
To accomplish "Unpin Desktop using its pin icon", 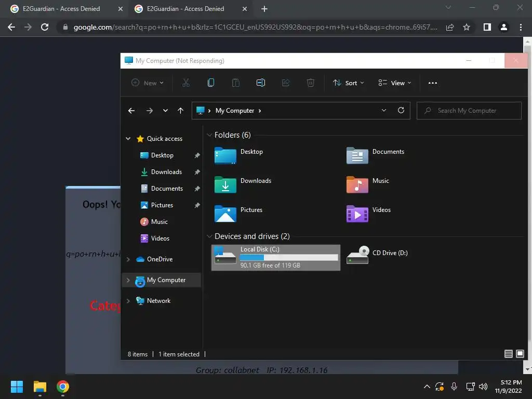I will point(197,155).
